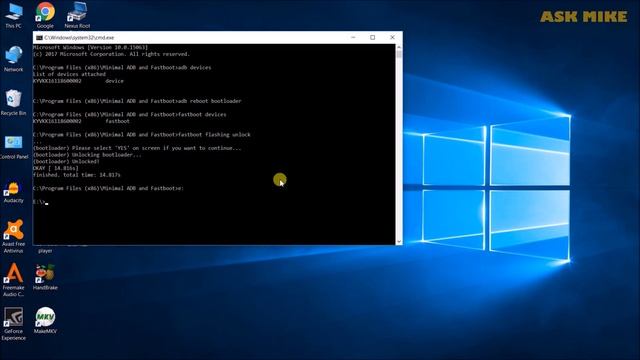Click the Microsoft Windows version line

(x=90, y=47)
